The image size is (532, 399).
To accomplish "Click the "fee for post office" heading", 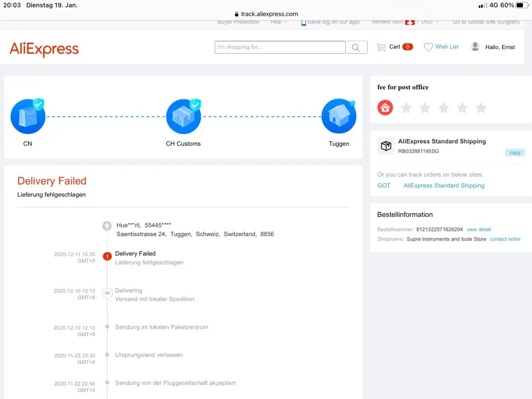I will coord(403,87).
